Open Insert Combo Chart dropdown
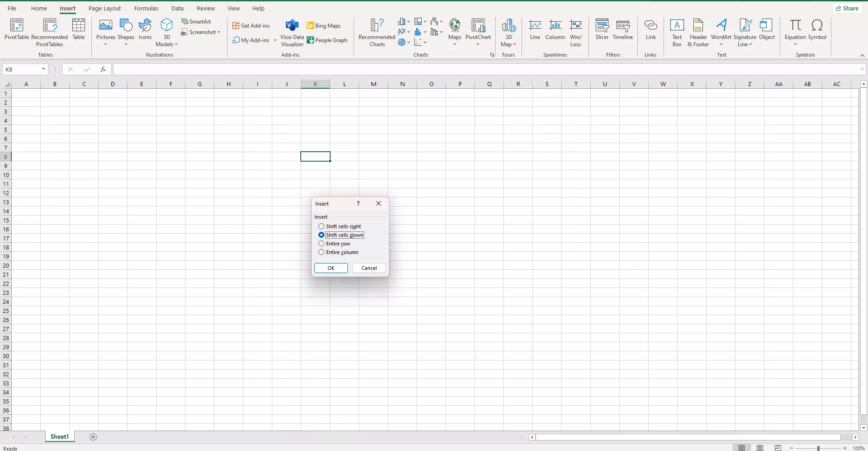This screenshot has width=868, height=451. point(441,32)
